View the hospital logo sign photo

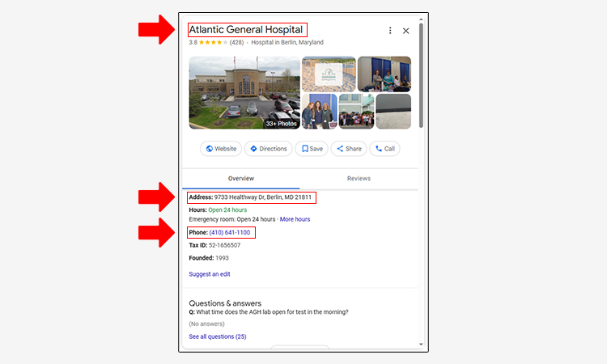(329, 74)
